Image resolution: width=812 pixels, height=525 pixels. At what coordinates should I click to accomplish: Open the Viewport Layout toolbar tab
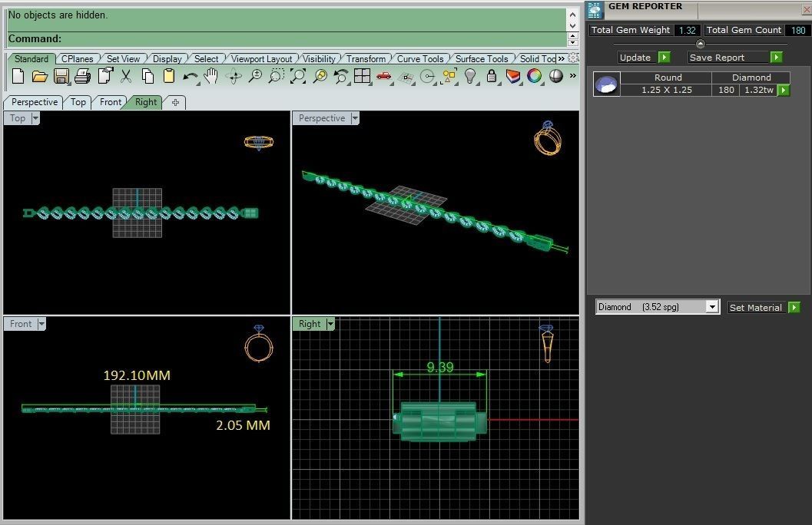pos(261,59)
